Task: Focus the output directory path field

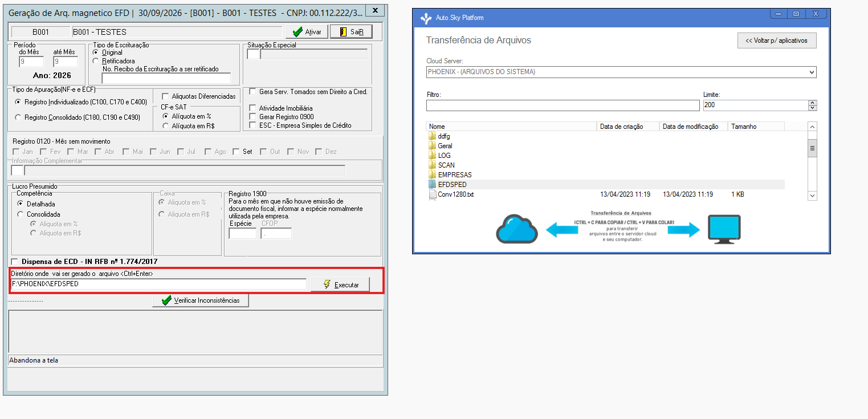Action: (159, 284)
